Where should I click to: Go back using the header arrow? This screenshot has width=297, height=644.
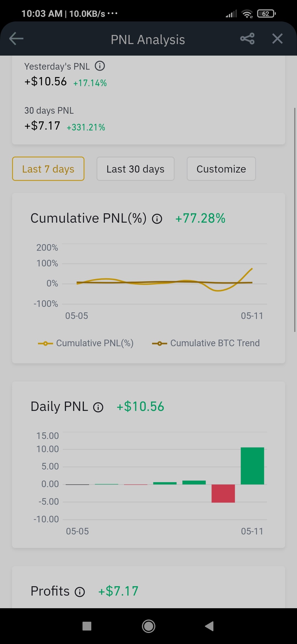pyautogui.click(x=16, y=39)
